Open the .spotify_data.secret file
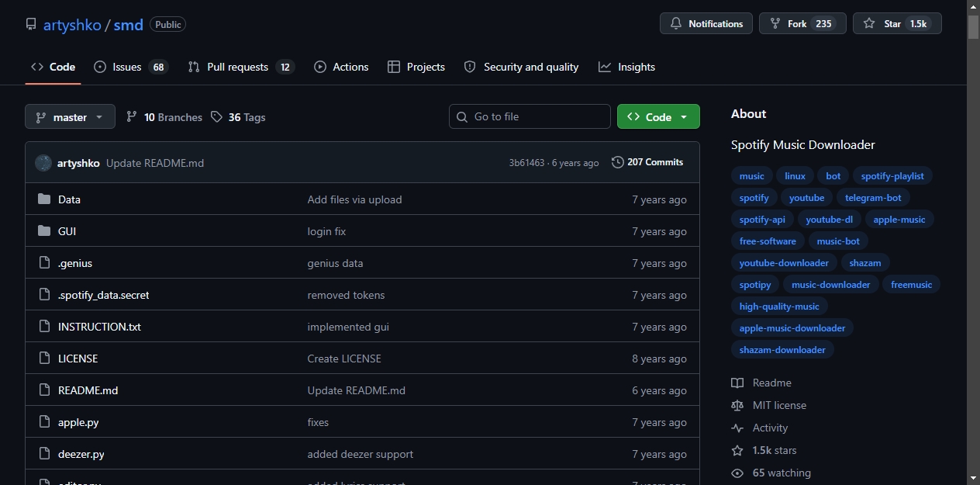The width and height of the screenshot is (980, 485). pos(104,295)
